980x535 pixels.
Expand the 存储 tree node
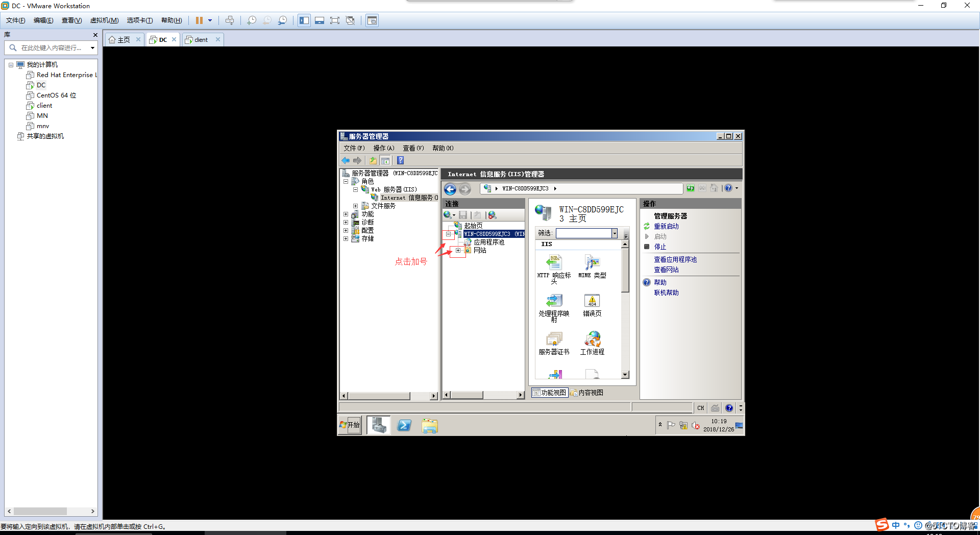point(346,239)
